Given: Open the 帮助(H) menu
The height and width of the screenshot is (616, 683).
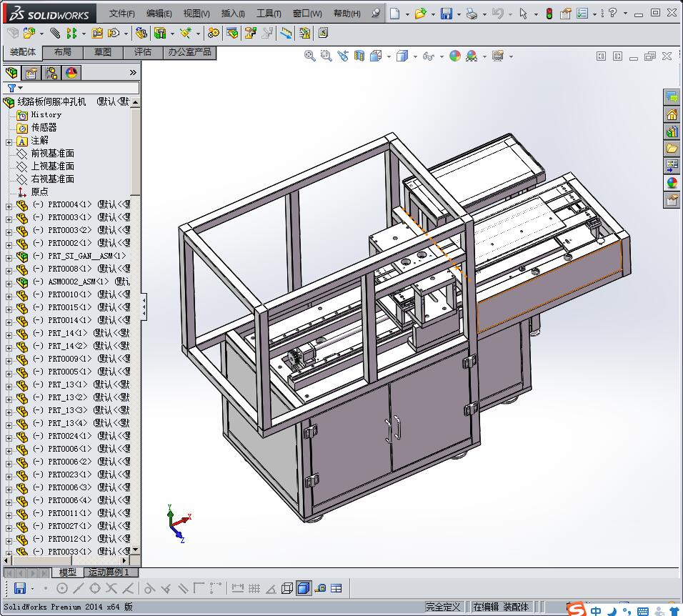Looking at the screenshot, I should pos(347,14).
